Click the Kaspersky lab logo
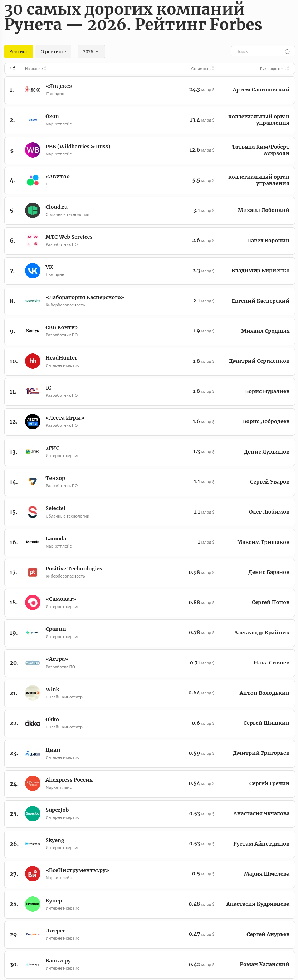The image size is (298, 980). 32,301
